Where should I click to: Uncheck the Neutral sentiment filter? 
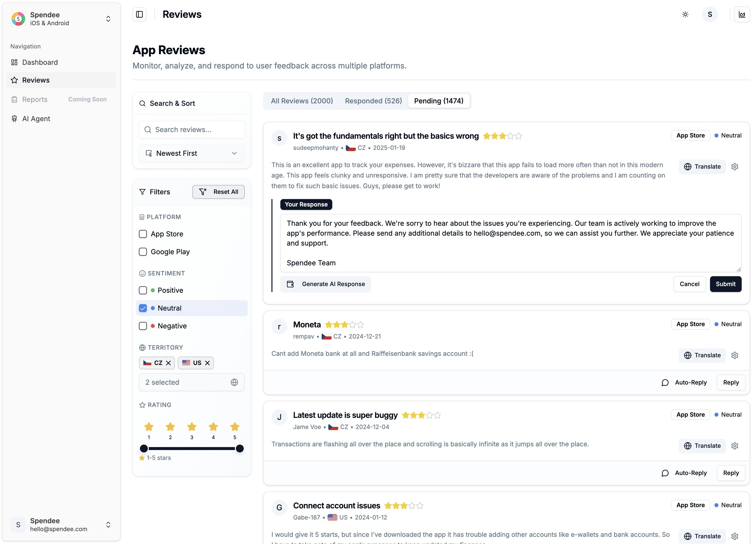tap(143, 308)
